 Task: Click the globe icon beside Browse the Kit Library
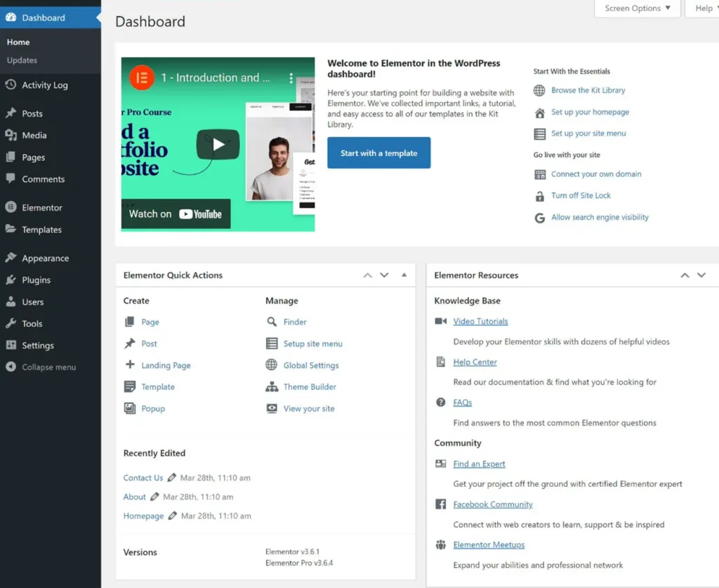(x=539, y=91)
